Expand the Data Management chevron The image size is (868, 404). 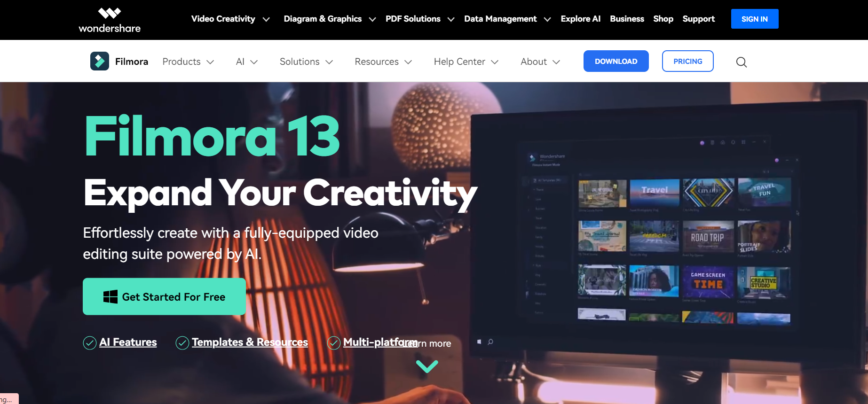(x=547, y=19)
